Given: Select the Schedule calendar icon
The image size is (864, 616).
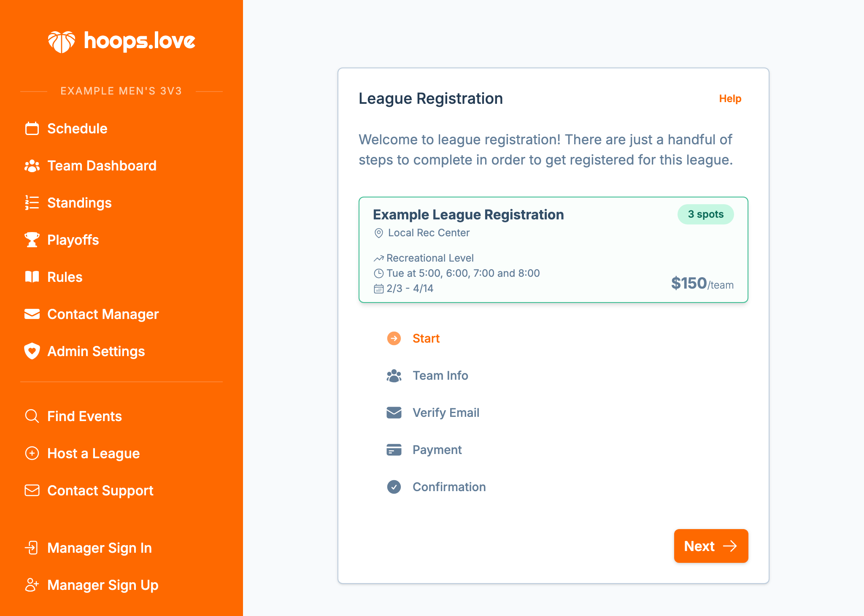Looking at the screenshot, I should point(32,128).
